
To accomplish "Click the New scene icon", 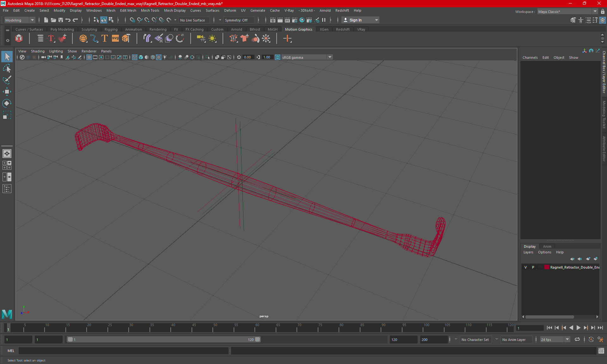I will pos(46,20).
